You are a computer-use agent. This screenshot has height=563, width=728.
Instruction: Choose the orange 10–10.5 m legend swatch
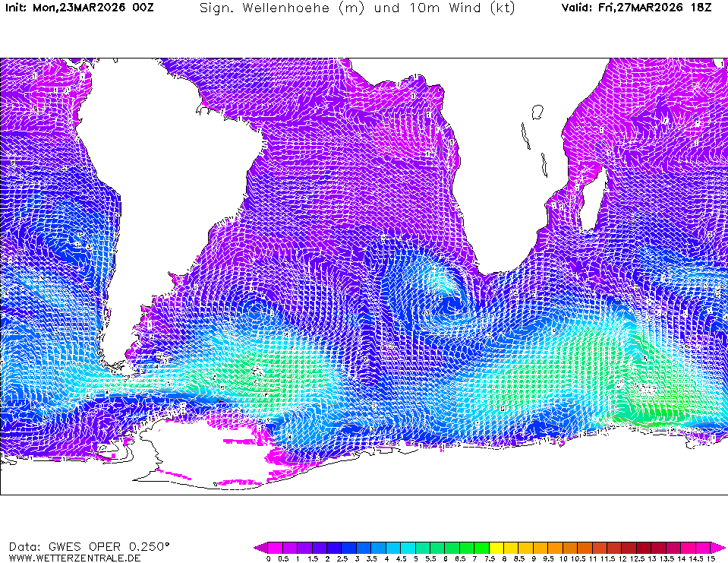click(571, 547)
